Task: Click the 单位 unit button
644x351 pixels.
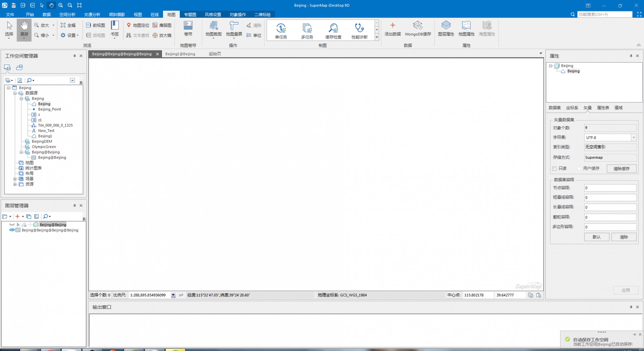Action: pos(254,35)
